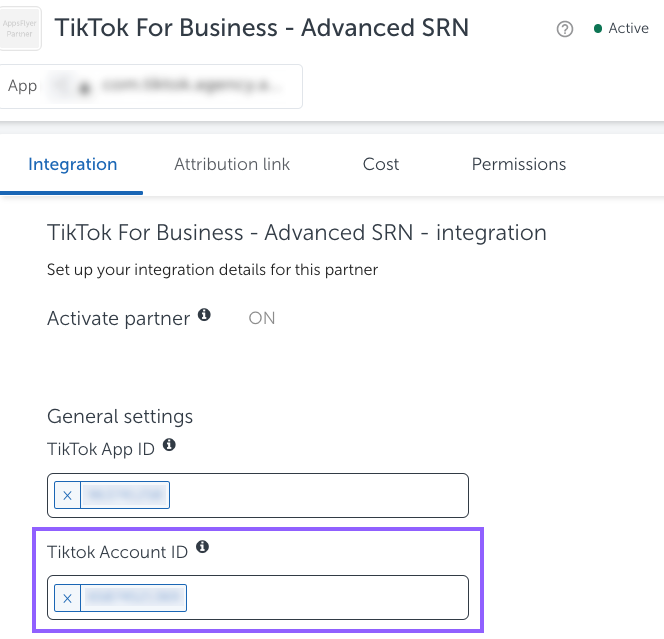Click the TikTok App ID info icon

169,445
